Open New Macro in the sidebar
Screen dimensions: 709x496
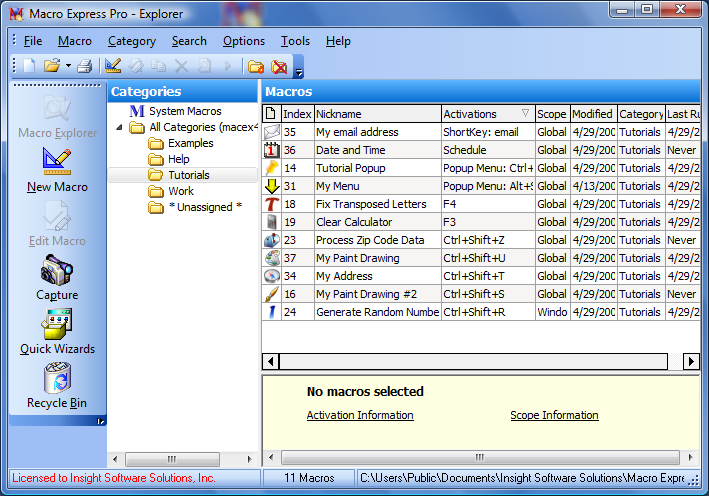pyautogui.click(x=57, y=170)
